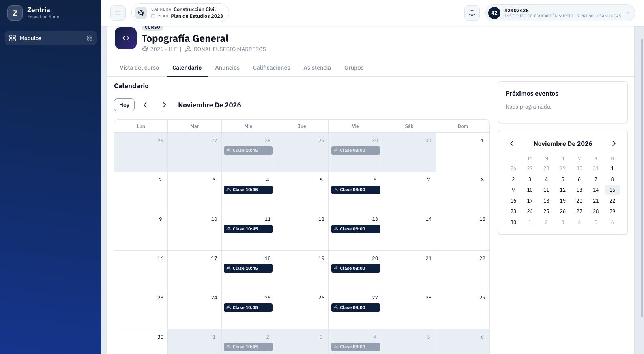Click Noviembre De 2026 heading in mini calendar
The image size is (644, 354).
563,143
